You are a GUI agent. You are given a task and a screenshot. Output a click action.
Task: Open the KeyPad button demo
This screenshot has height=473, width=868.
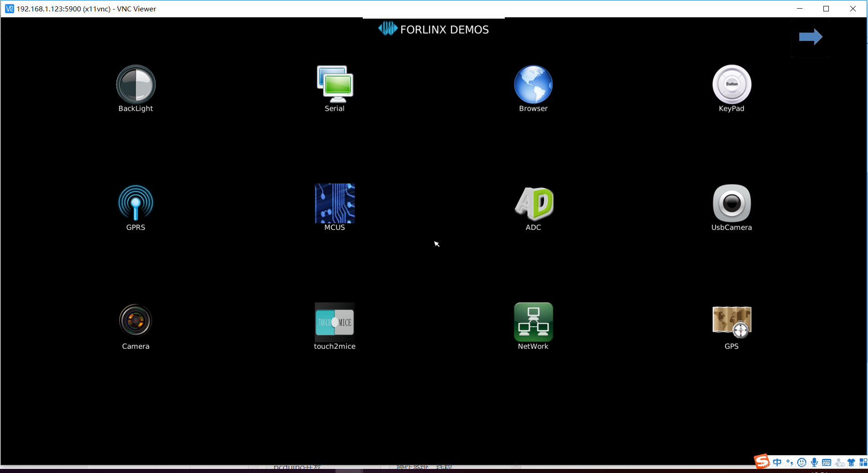coord(731,84)
